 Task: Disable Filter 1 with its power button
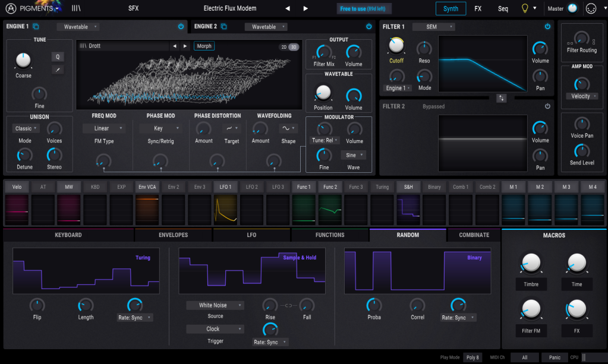[x=547, y=27]
